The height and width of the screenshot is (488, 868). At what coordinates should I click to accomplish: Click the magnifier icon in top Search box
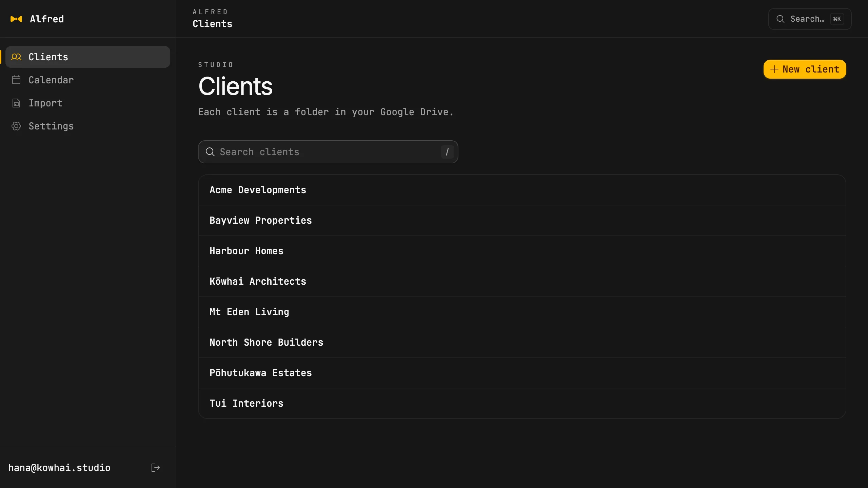coord(781,19)
